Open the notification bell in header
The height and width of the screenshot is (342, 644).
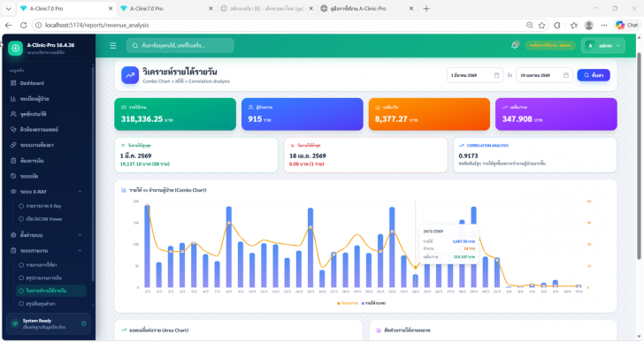pyautogui.click(x=515, y=45)
